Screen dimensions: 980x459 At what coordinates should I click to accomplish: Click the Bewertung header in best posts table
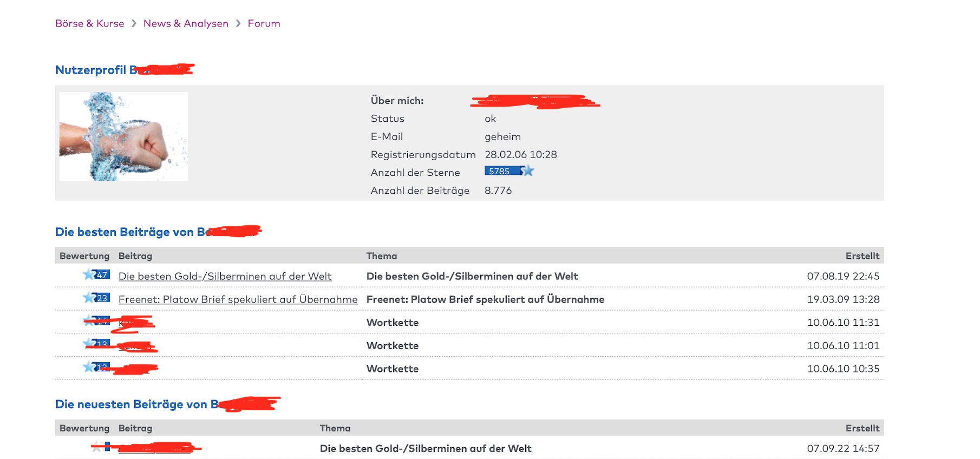[84, 256]
